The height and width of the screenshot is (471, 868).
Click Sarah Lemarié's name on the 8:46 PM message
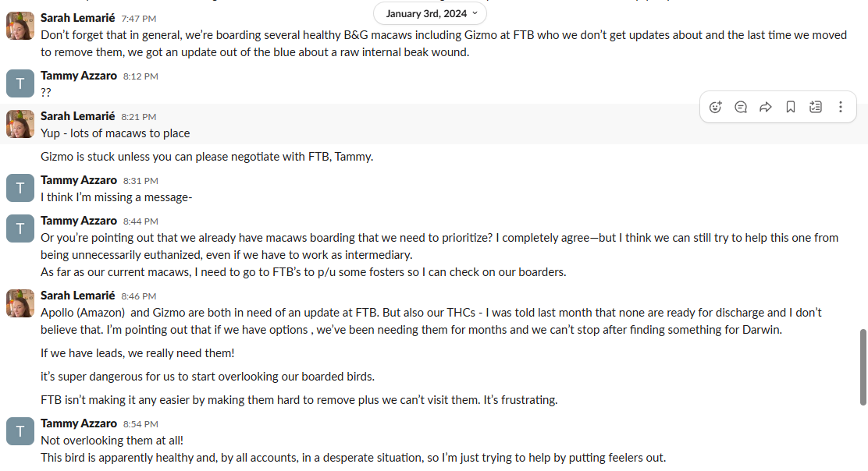tap(77, 296)
